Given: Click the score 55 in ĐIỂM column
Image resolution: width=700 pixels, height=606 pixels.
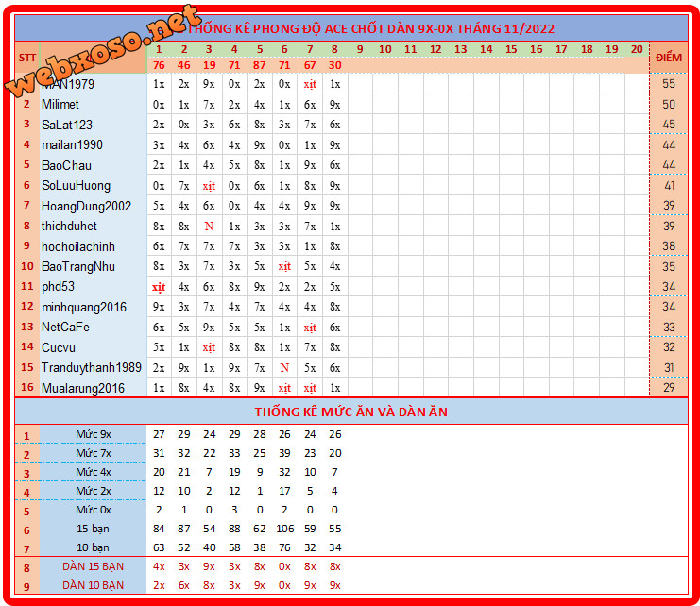Looking at the screenshot, I should pos(668,84).
